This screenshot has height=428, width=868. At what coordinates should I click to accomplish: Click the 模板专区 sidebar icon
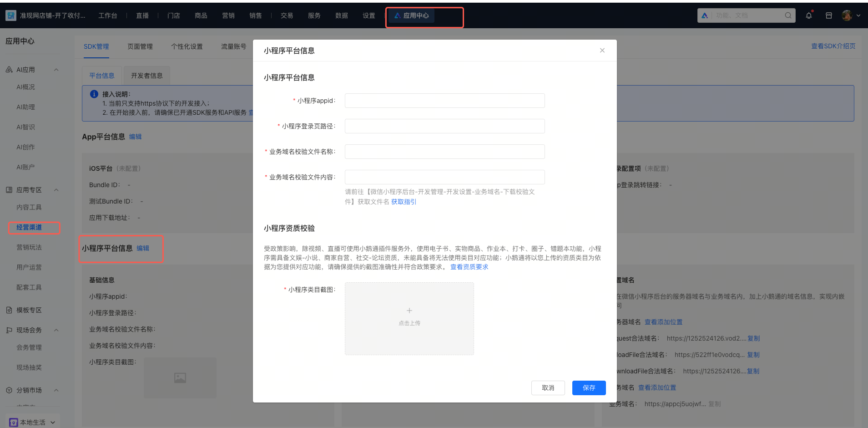click(x=9, y=310)
